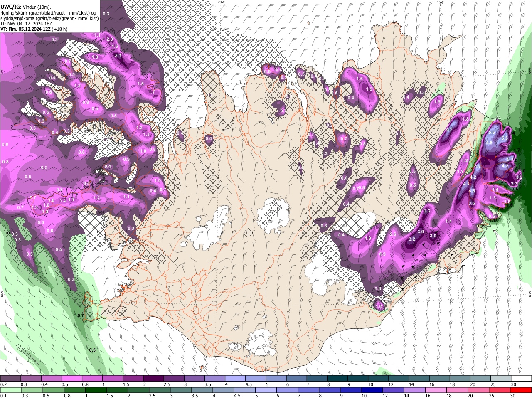Viewport: 532px width, 399px height.
Task: Click the '4.7' snowfall value on the map
Action: [x=449, y=130]
